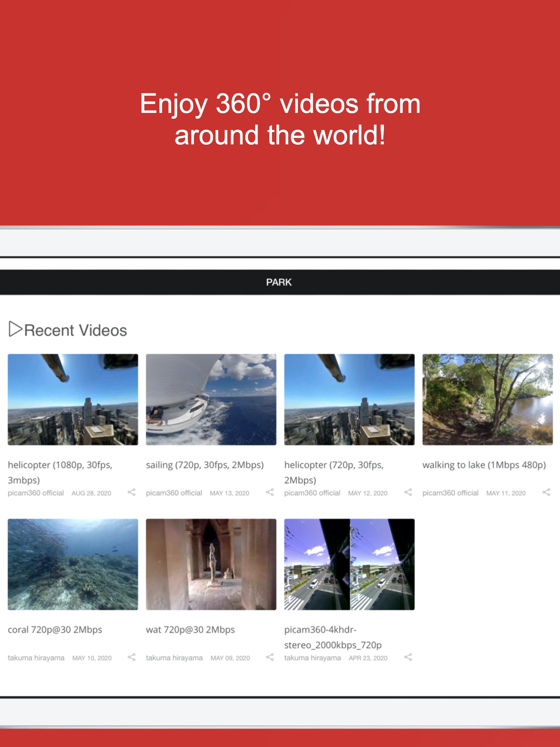This screenshot has width=560, height=747.
Task: Open picam360 official author under walking to lake
Action: (450, 493)
